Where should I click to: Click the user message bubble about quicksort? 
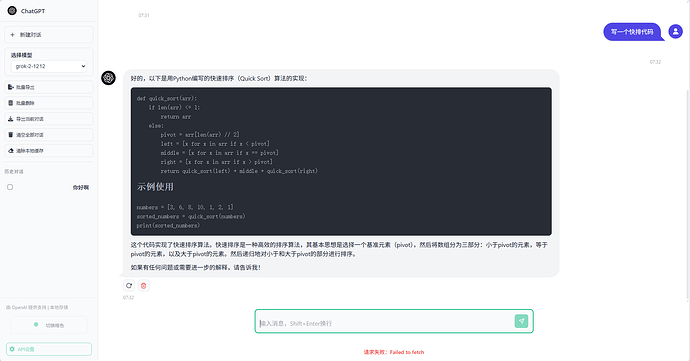pos(632,32)
